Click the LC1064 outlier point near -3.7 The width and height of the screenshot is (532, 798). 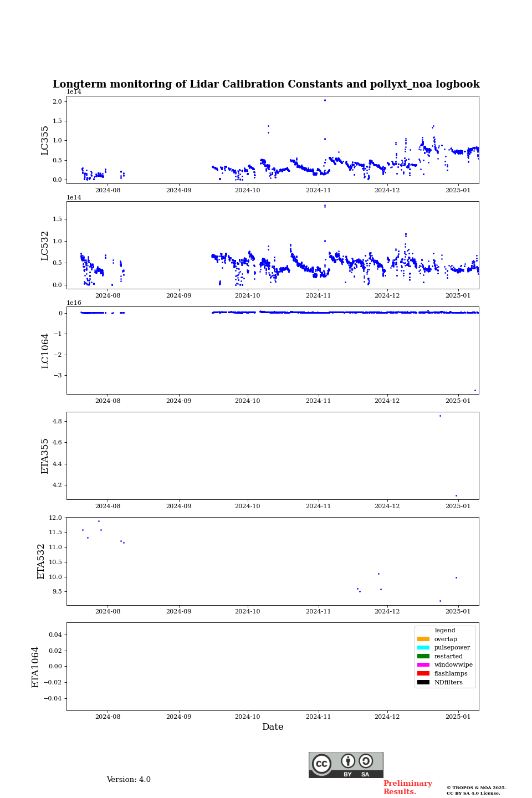pyautogui.click(x=475, y=390)
